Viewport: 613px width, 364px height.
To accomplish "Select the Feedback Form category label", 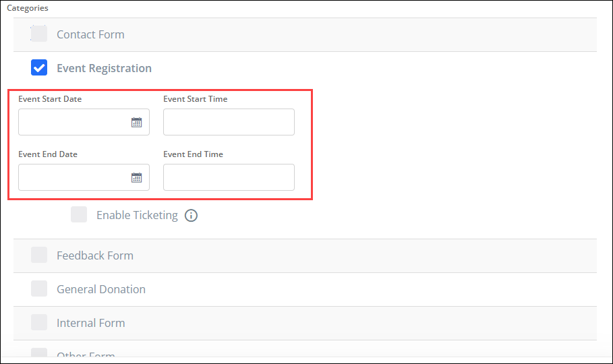I will click(95, 255).
